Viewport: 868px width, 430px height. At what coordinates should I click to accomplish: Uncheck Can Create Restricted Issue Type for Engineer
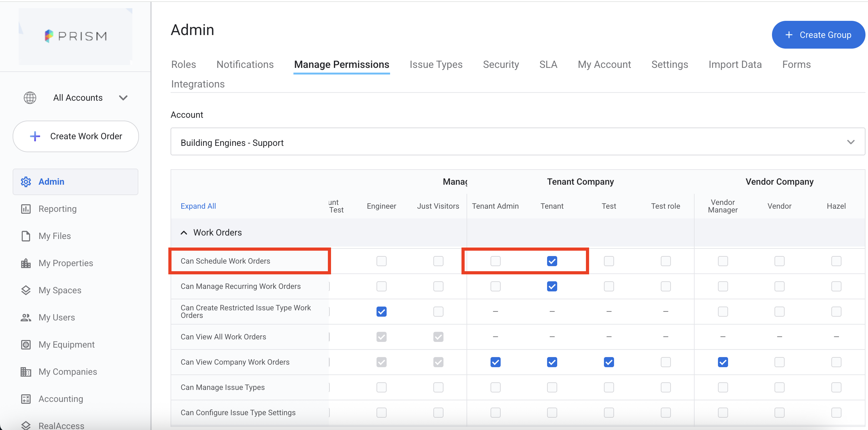coord(382,312)
